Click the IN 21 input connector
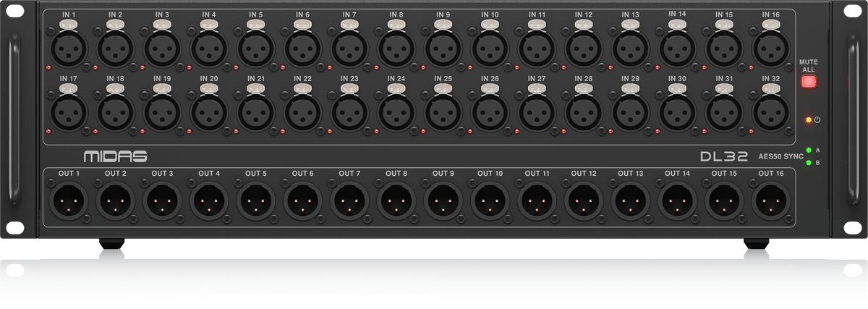This screenshot has width=868, height=309. pos(256,111)
